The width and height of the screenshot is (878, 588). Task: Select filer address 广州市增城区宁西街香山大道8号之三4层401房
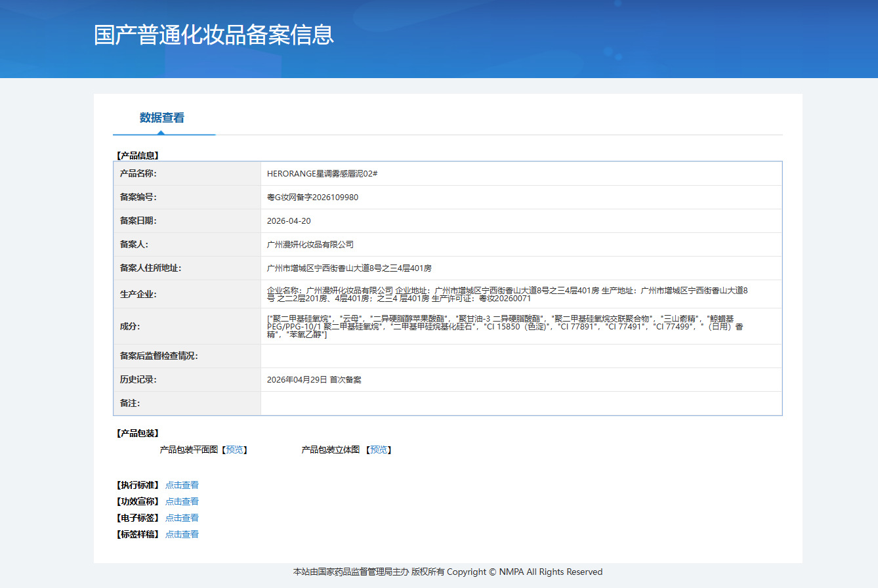click(x=349, y=268)
